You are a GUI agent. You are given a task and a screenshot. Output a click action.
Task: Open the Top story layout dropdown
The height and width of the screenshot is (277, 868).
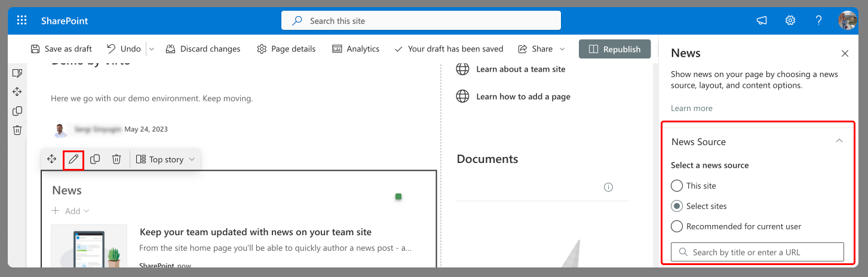165,159
